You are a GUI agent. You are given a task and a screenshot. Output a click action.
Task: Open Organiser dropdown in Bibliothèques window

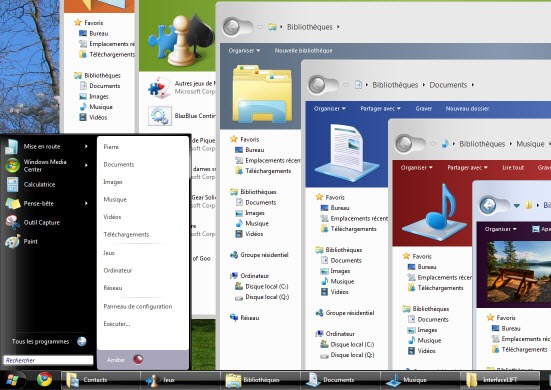tap(244, 51)
